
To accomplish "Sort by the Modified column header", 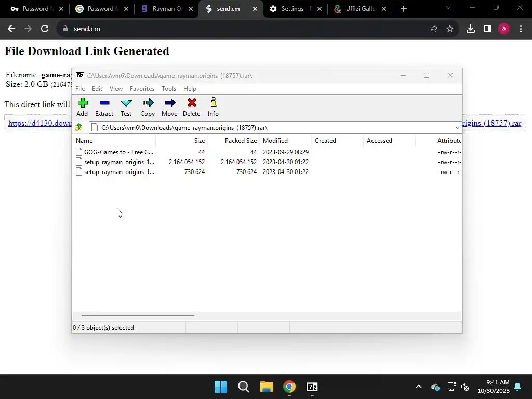I will click(286, 140).
